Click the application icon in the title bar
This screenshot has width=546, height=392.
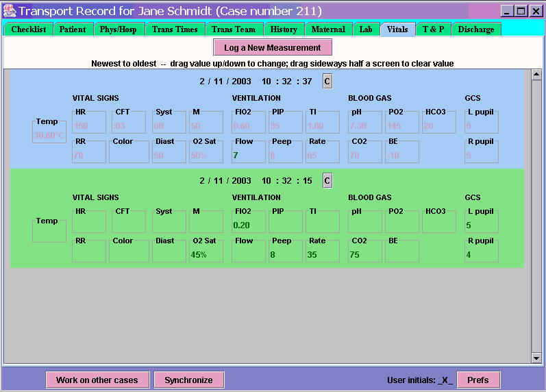[10, 11]
